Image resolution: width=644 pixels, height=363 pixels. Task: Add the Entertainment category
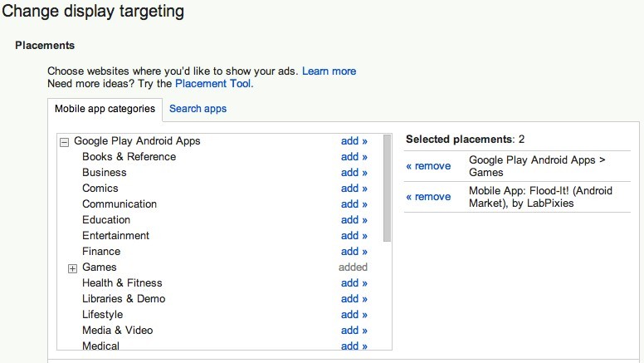click(x=354, y=236)
